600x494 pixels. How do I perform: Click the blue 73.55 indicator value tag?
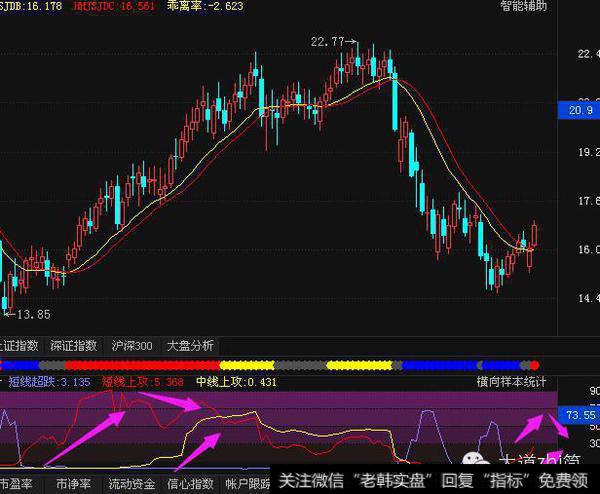[x=579, y=415]
